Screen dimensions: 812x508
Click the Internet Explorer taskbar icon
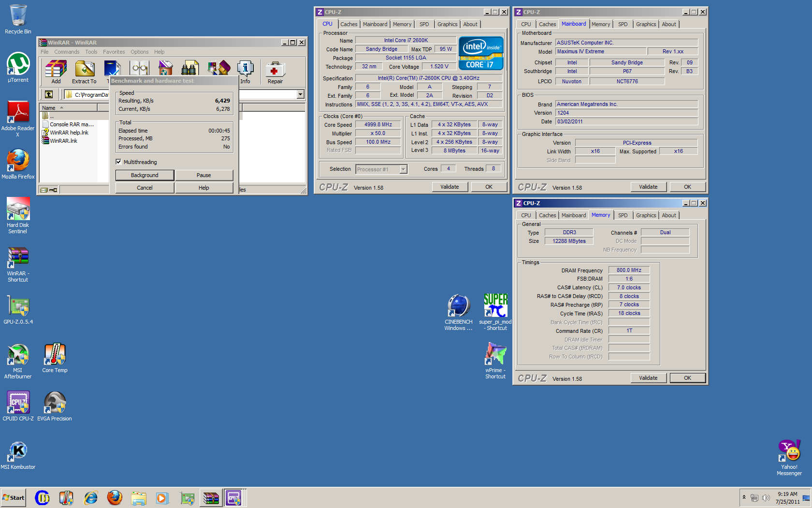pos(90,497)
